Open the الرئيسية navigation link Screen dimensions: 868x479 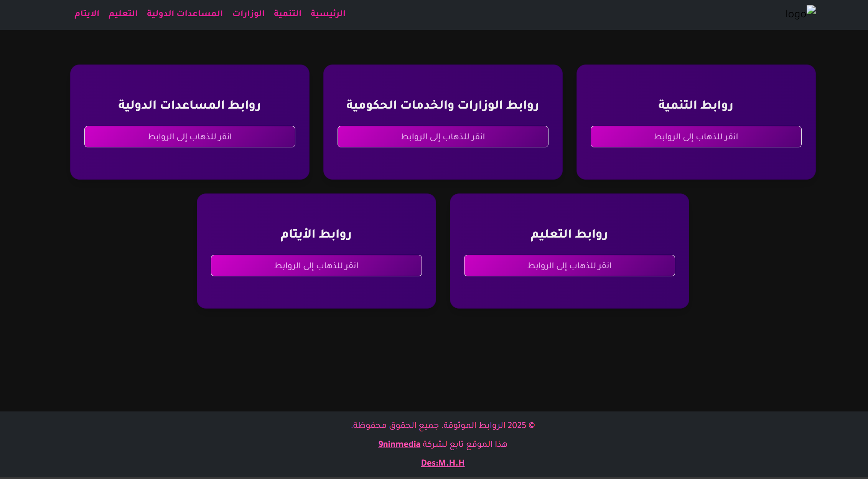[328, 14]
